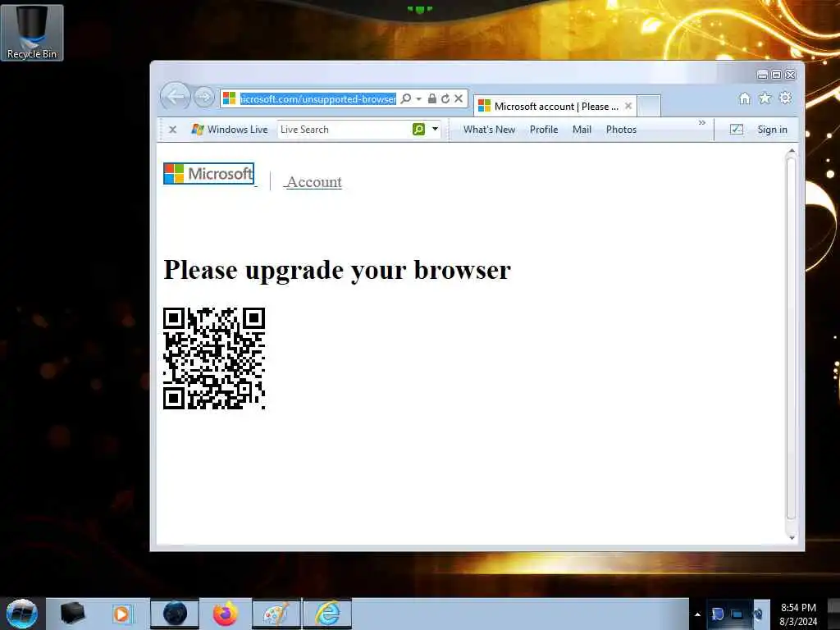Go forward with the Forward arrow button
Screen dimensions: 840x630
click(203, 98)
